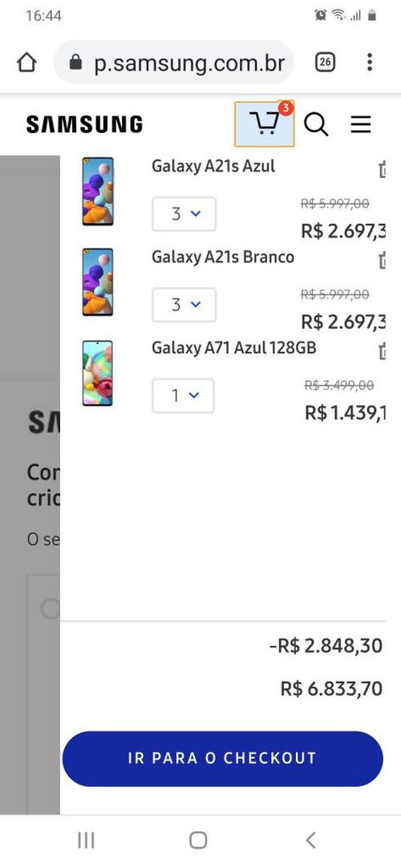401x868 pixels.
Task: Open the shopping cart icon
Action: [265, 124]
